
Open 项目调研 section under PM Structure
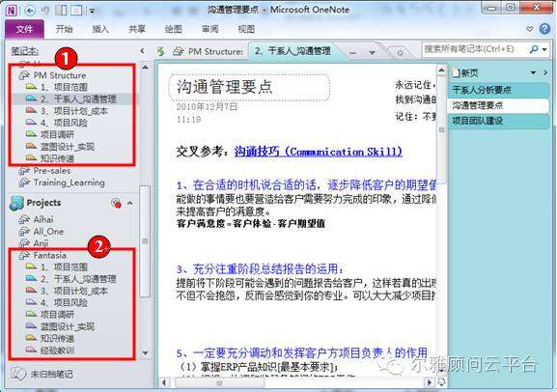50,135
